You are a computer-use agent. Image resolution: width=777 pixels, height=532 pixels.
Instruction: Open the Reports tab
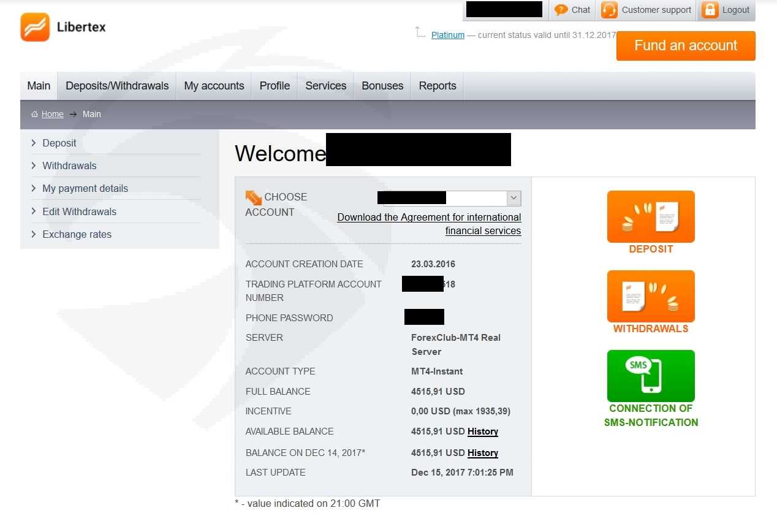click(438, 86)
